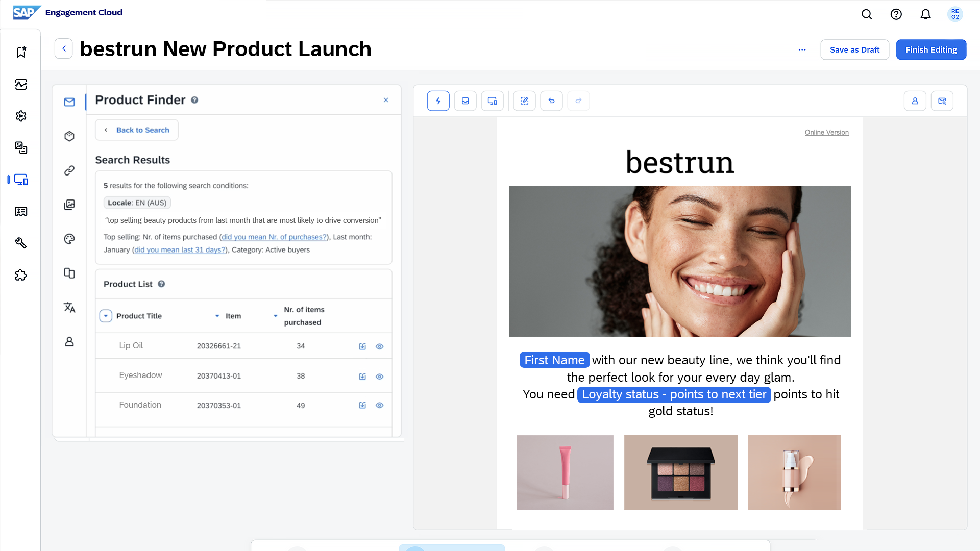Open notifications bell

coord(926,14)
